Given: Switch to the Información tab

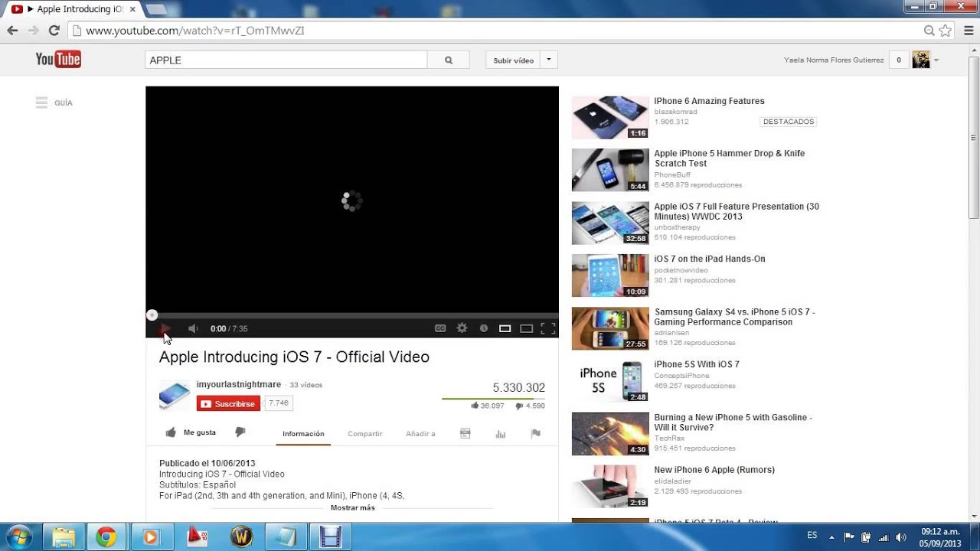Looking at the screenshot, I should [303, 434].
